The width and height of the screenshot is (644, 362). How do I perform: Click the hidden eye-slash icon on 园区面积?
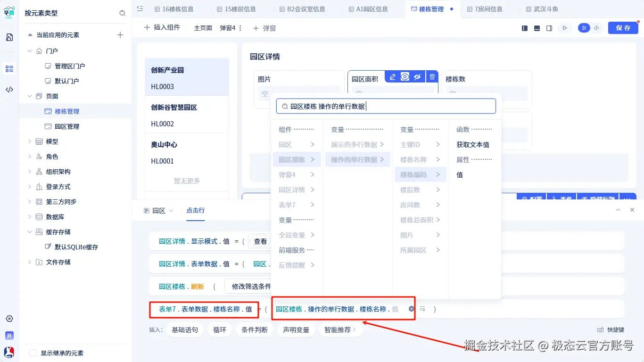coord(417,77)
